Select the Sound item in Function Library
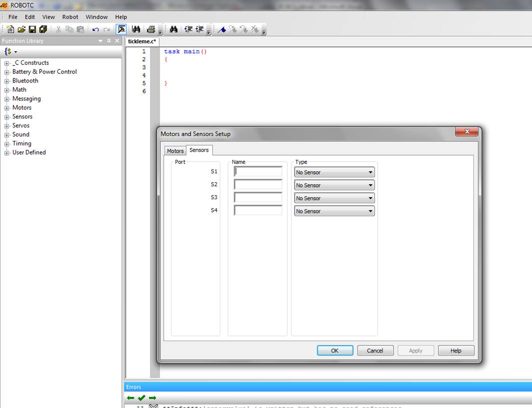Screen dimensions: 532x408 coord(20,135)
